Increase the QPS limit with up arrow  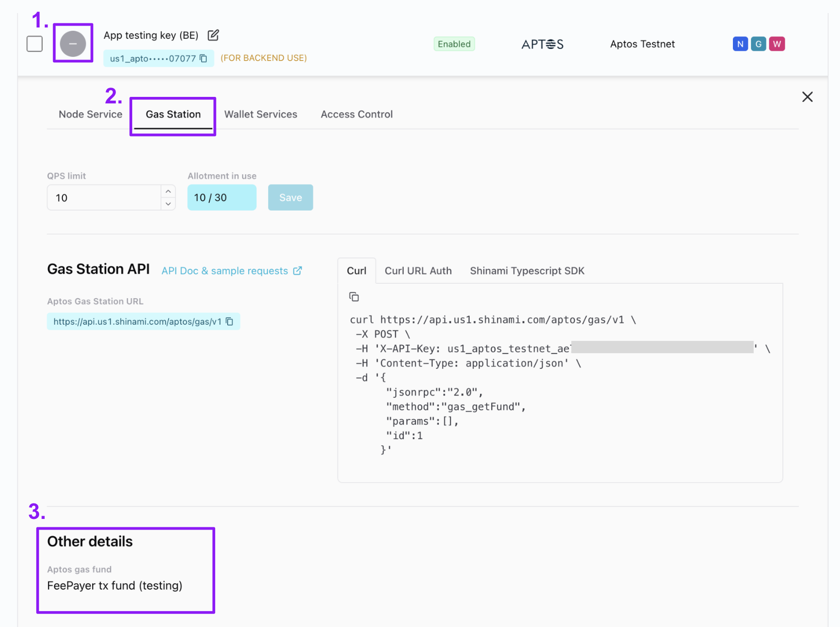pyautogui.click(x=168, y=191)
